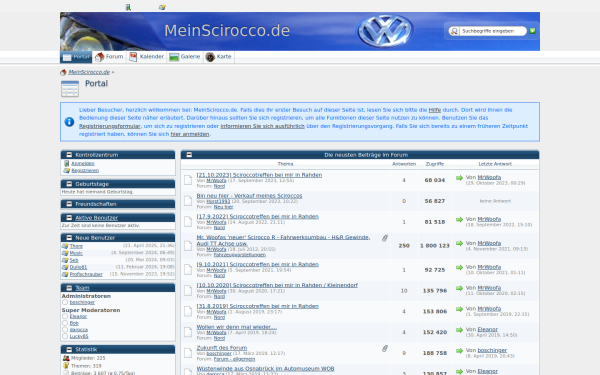Image resolution: width=600 pixels, height=375 pixels.
Task: Click the login door icon above the banner
Action: pyautogui.click(x=128, y=7)
